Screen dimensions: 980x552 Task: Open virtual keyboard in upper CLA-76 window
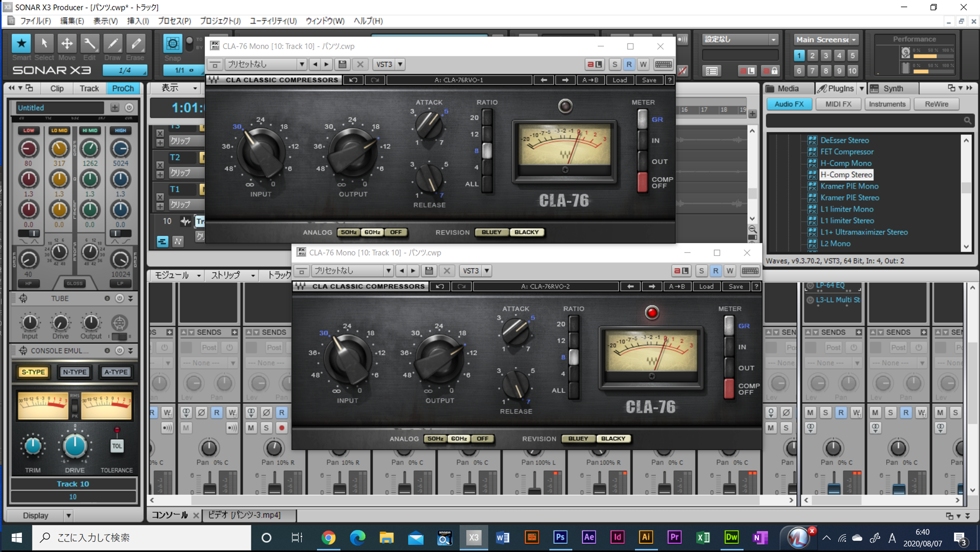(663, 64)
